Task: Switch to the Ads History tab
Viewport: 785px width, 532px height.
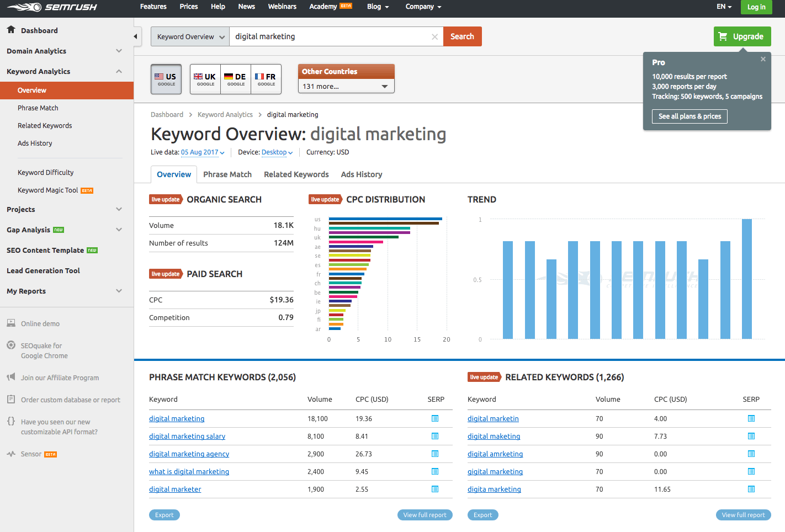Action: pyautogui.click(x=362, y=174)
